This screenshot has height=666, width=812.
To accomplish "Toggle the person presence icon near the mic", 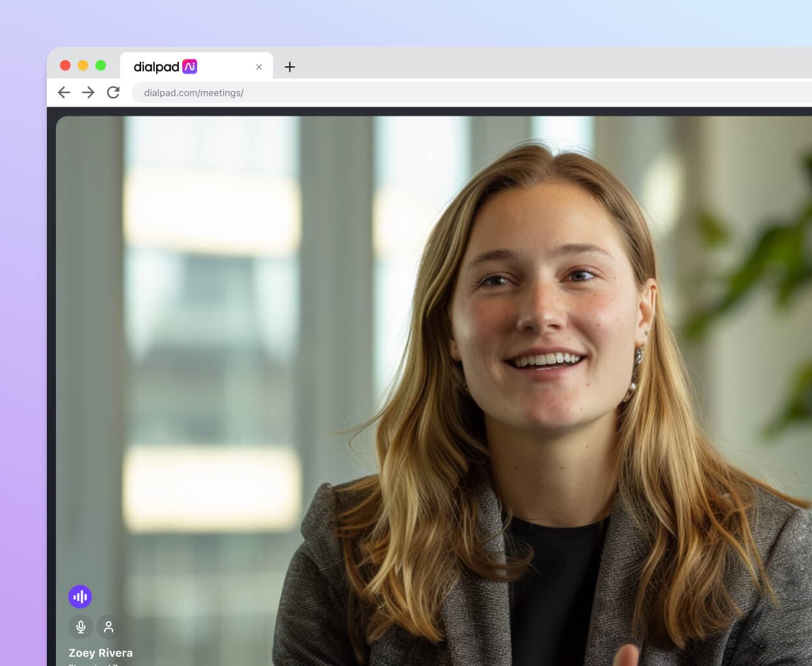I will point(108,626).
